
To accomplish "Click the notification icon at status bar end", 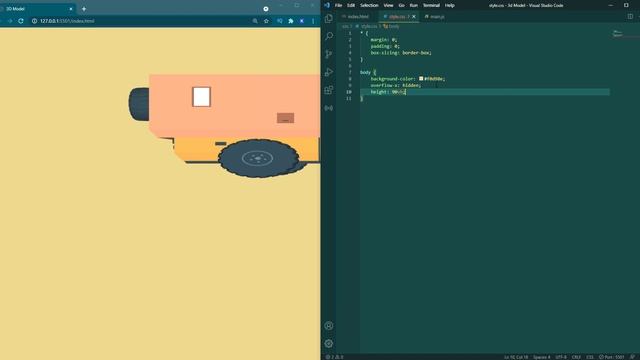I will pos(632,357).
